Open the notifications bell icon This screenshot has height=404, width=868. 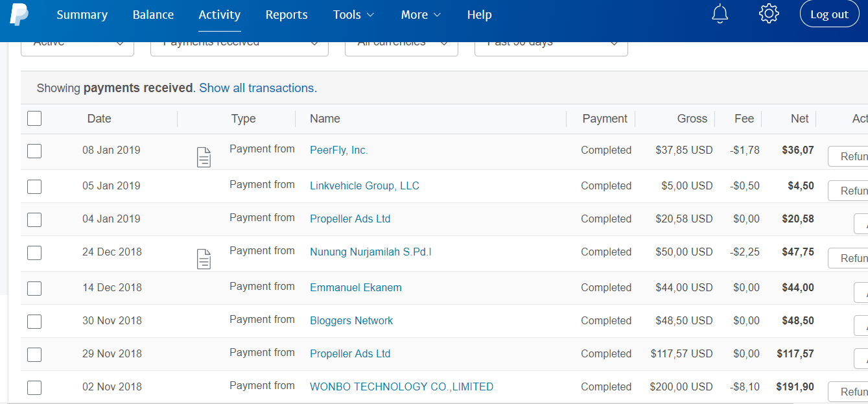720,14
